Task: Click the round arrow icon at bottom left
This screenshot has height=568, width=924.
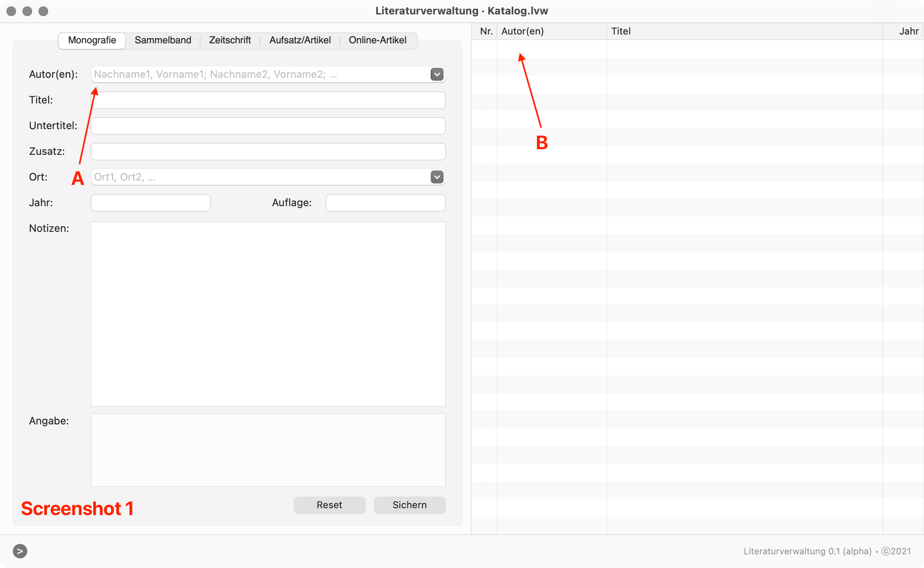Action: (20, 551)
